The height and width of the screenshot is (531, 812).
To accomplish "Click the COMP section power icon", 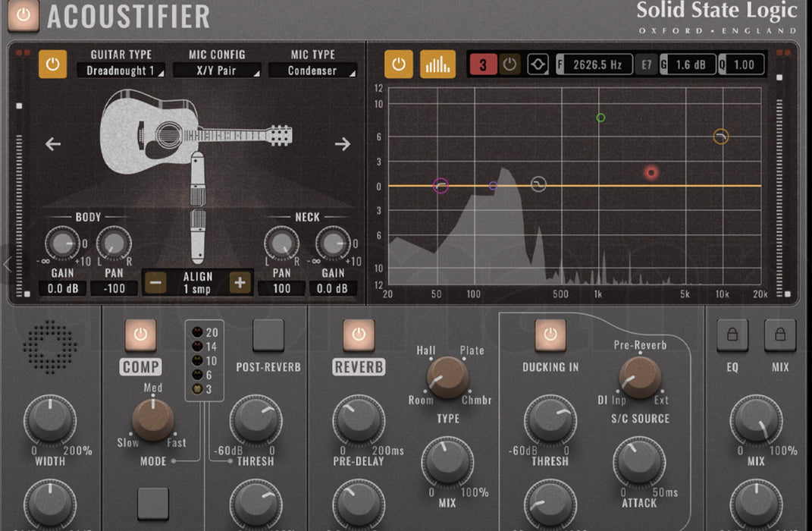I will pyautogui.click(x=141, y=334).
